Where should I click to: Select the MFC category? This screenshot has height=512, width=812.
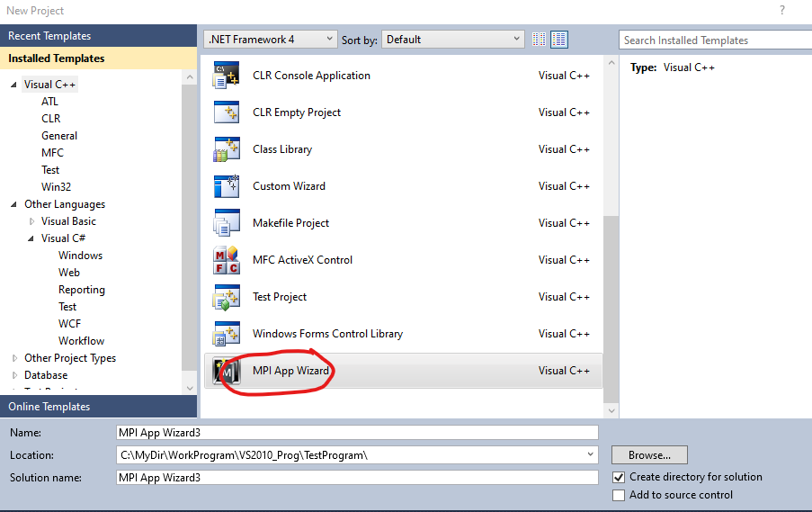click(52, 153)
